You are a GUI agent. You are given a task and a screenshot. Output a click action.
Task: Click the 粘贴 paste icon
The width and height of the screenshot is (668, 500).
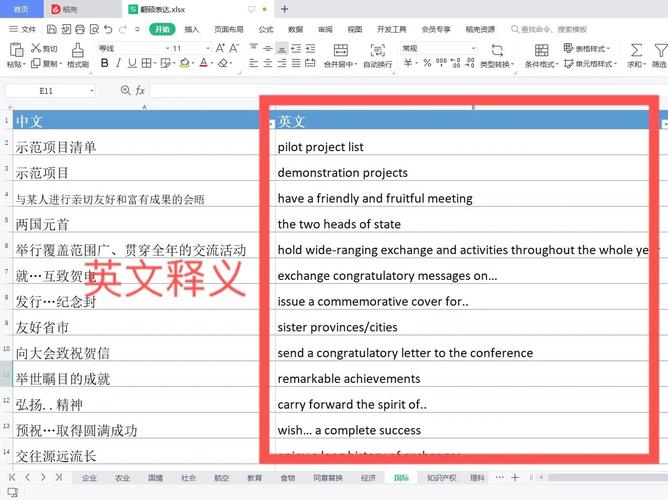click(x=16, y=50)
